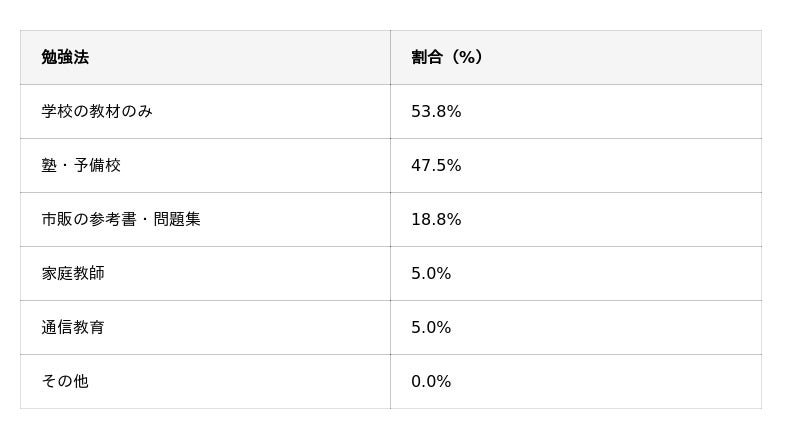This screenshot has height=439, width=800.
Task: Click the word 参考書 in the table
Action: 113,220
